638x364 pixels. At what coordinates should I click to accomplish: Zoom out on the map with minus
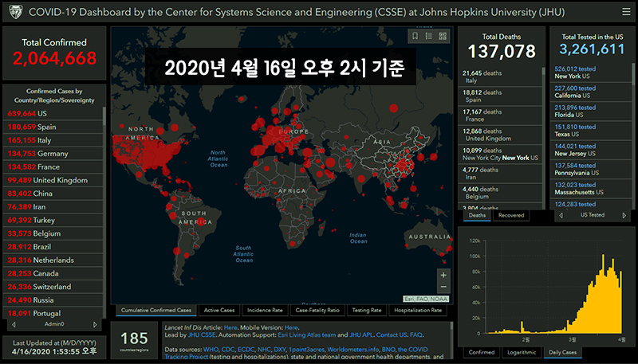[x=443, y=287]
